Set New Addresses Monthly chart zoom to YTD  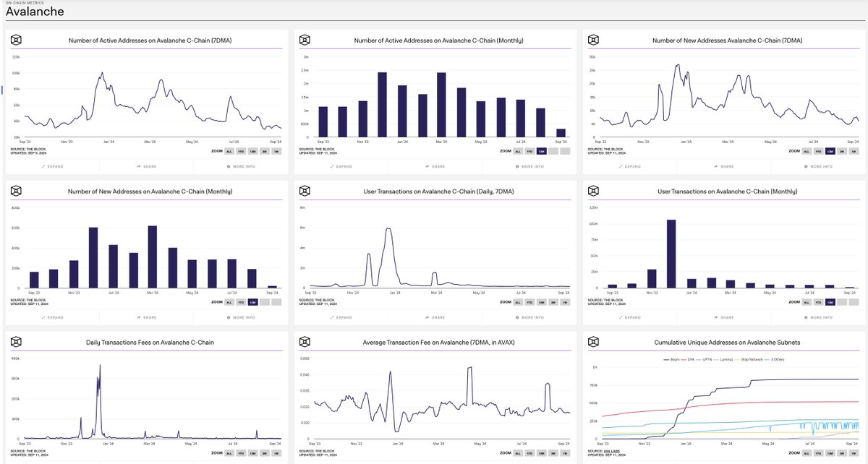point(242,302)
